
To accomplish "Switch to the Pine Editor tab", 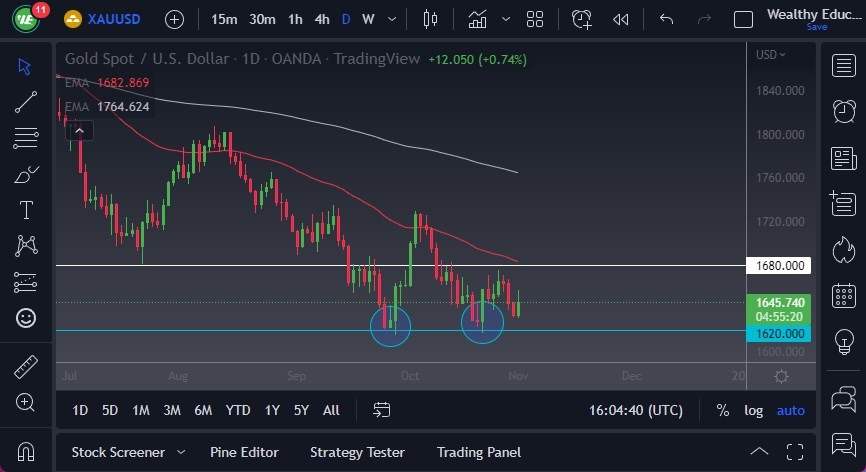I will 244,452.
